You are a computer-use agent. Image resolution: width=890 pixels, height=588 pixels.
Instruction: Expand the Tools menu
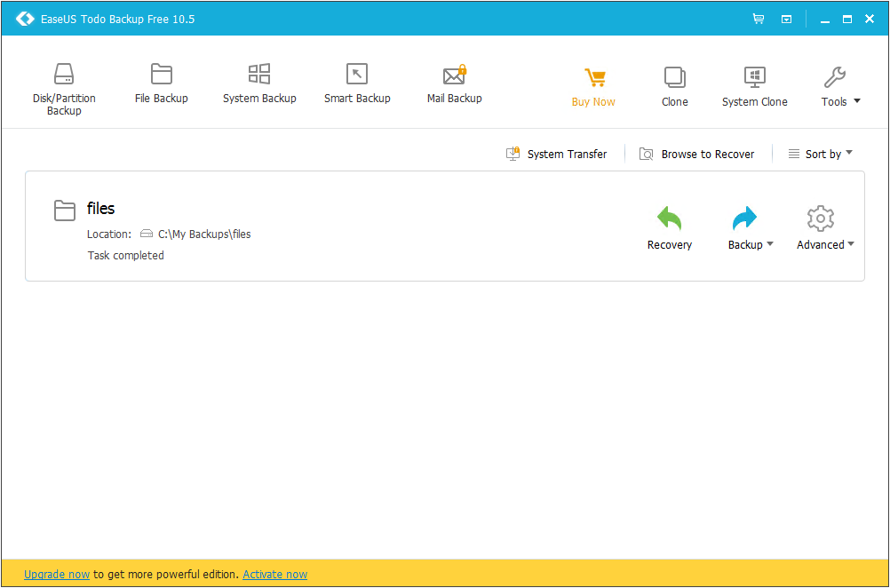(840, 87)
